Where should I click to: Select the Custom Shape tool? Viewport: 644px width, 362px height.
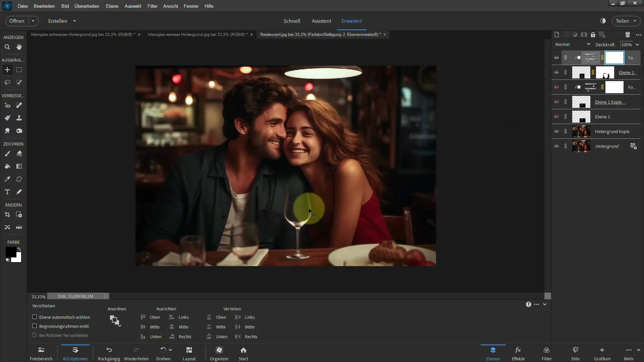[x=19, y=179]
